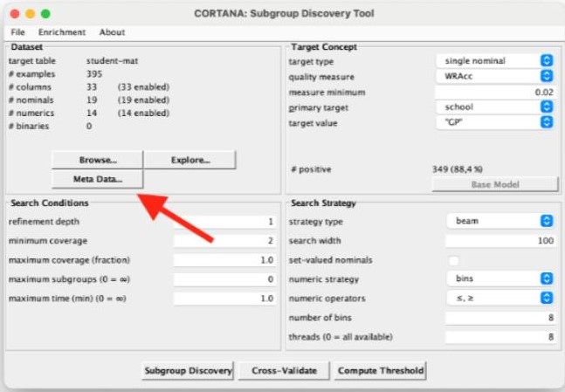Maximize window with green button
Viewport: 565px width, 392px height.
click(45, 14)
